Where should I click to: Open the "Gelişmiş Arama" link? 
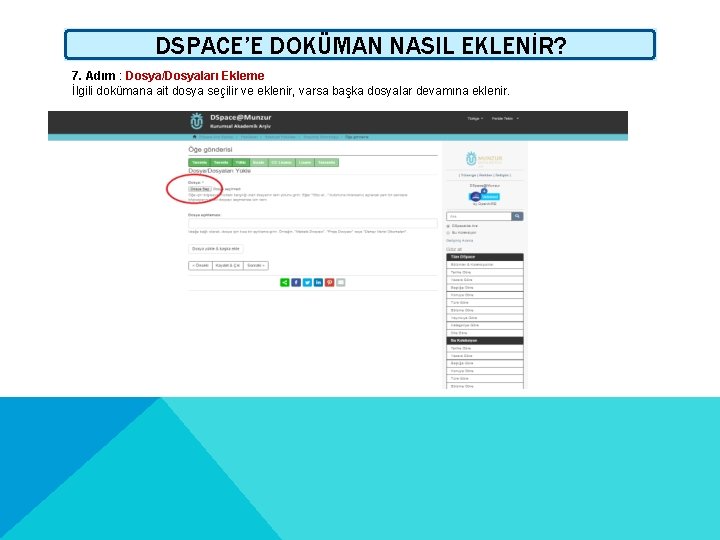tap(460, 241)
